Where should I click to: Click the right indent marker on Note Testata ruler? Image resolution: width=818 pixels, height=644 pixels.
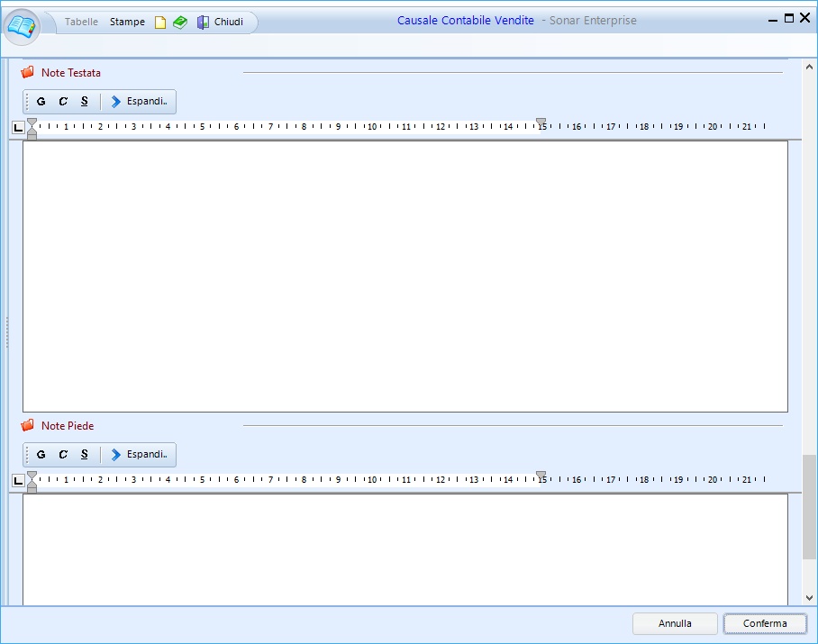coord(541,122)
